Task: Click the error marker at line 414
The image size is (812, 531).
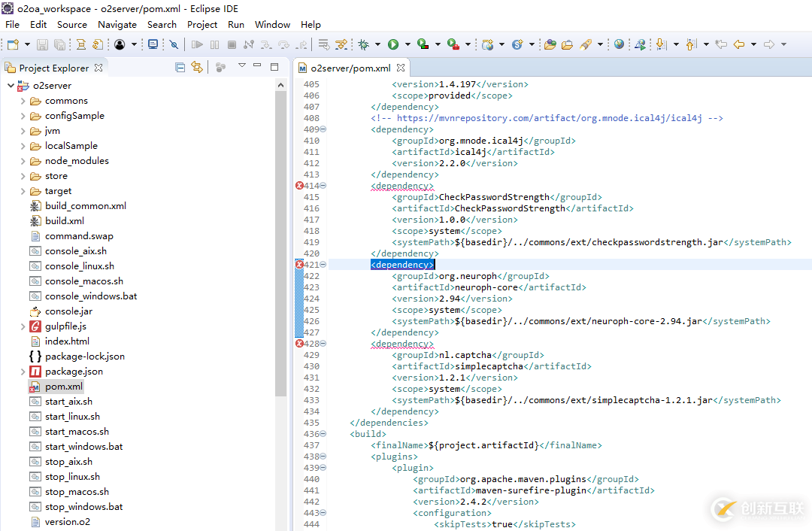Action: coord(299,186)
